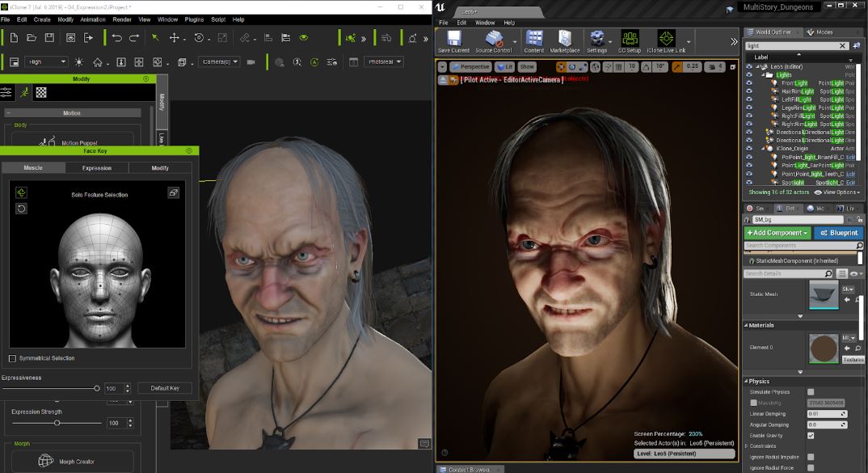Open Source Control in Unreal toolbar
Image resolution: width=868 pixels, height=473 pixels.
pyautogui.click(x=493, y=41)
